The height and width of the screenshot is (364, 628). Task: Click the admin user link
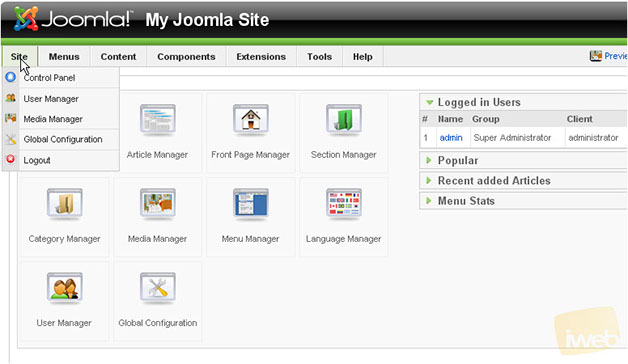pos(451,138)
